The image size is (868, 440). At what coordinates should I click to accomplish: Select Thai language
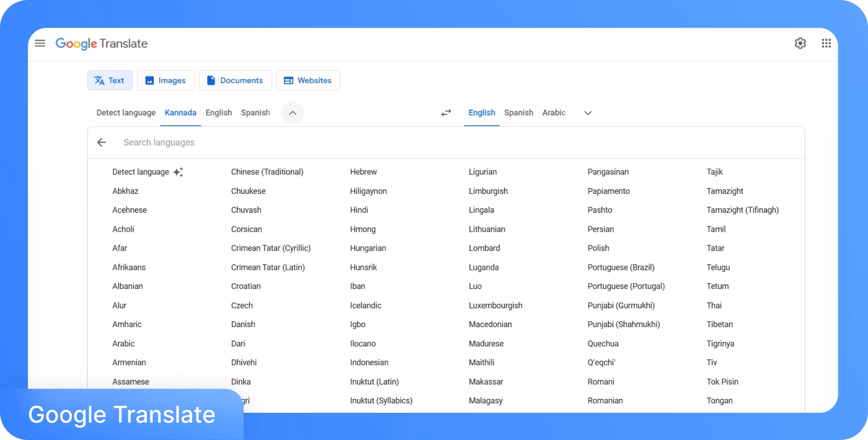(x=714, y=305)
